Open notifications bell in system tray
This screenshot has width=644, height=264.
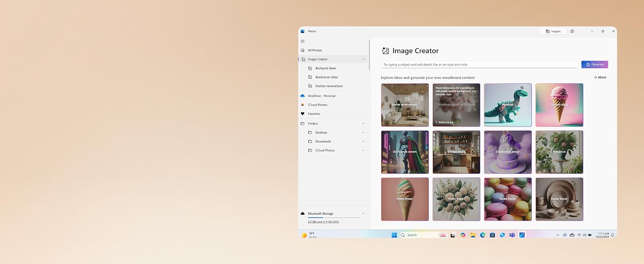coord(612,235)
